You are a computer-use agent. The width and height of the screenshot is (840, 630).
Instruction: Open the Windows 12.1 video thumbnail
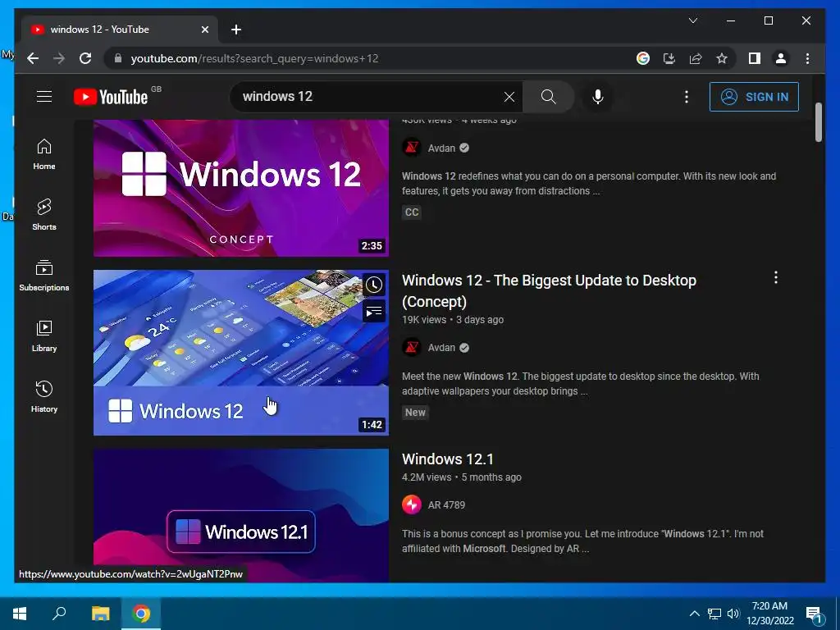(x=241, y=515)
